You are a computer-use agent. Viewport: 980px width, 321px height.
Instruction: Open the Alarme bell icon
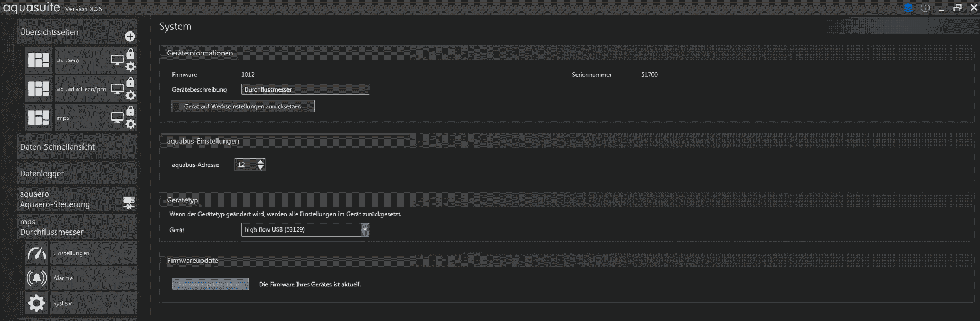click(x=36, y=278)
